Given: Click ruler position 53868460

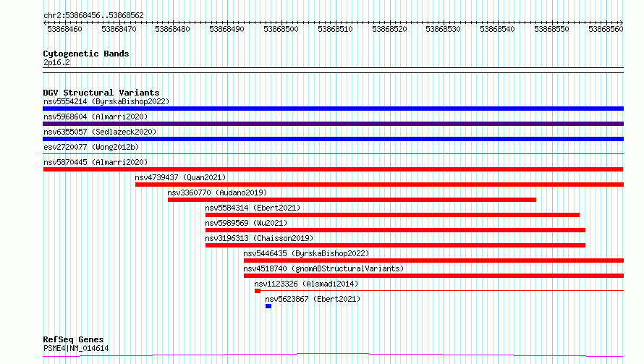Looking at the screenshot, I should pyautogui.click(x=64, y=29).
